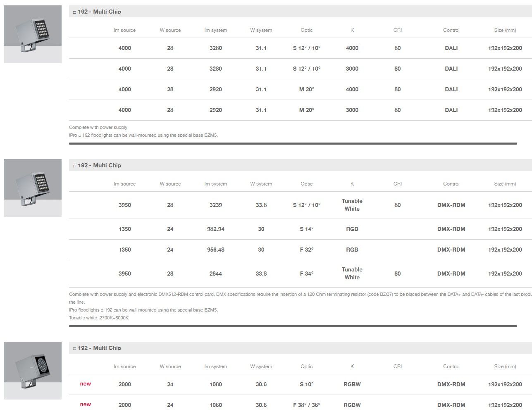
Task: Open the second floodlight product image
Action: coord(33,188)
